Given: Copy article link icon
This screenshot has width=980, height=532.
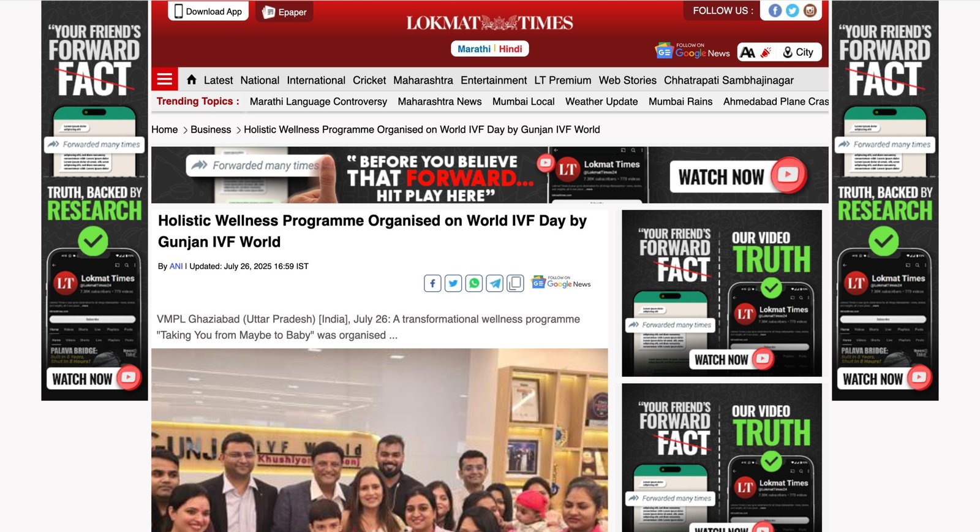Looking at the screenshot, I should pyautogui.click(x=516, y=283).
